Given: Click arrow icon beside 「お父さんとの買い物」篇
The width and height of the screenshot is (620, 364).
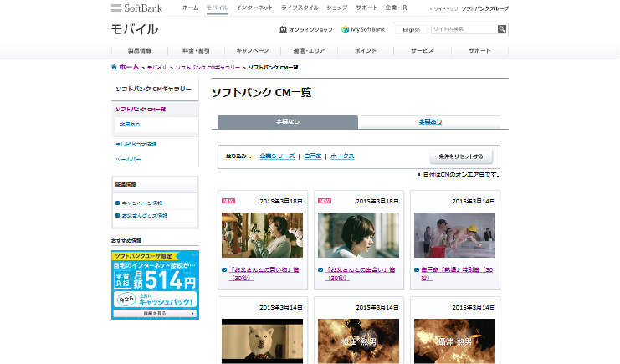Looking at the screenshot, I should pos(224,269).
